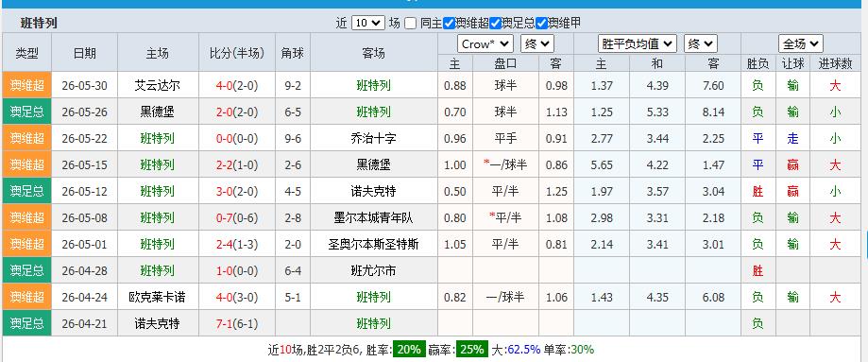The height and width of the screenshot is (362, 868).
Task: Open the 欧克莱卡诺 home team link
Action: click(x=158, y=298)
